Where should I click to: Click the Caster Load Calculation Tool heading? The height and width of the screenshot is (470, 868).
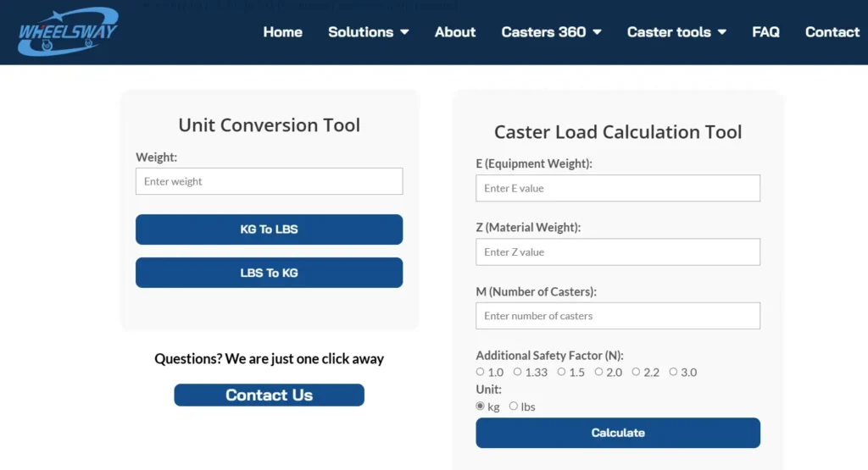pyautogui.click(x=618, y=131)
